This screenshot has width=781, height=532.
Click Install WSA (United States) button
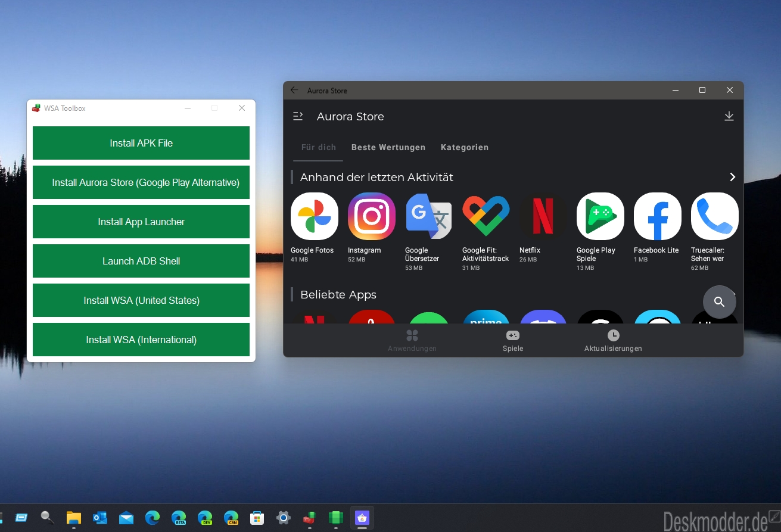coord(141,300)
